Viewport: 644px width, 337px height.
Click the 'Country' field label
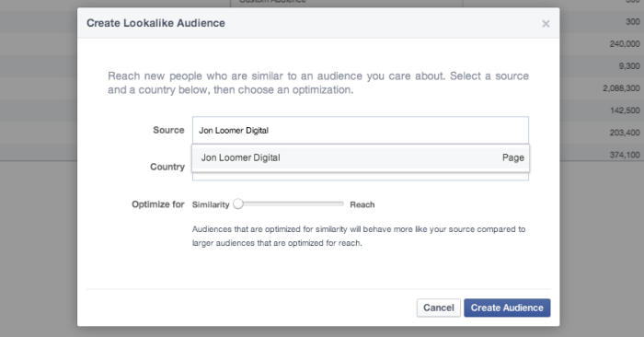(x=167, y=167)
